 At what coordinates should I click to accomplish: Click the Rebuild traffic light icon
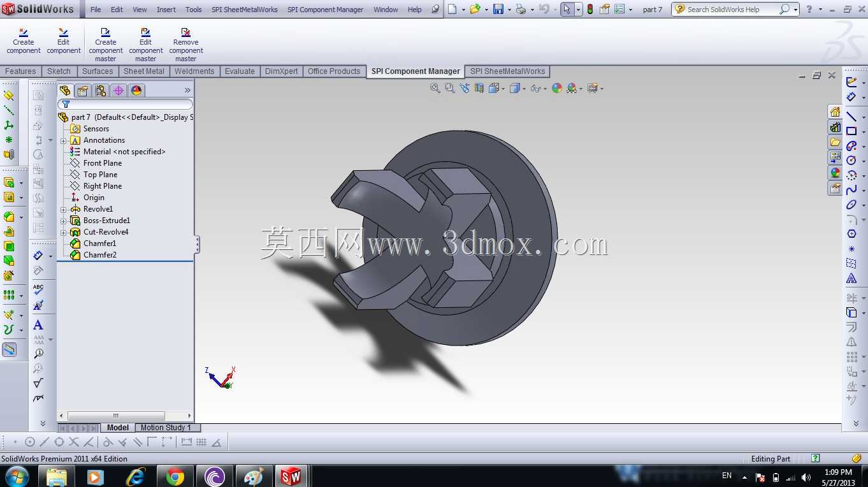pos(590,9)
